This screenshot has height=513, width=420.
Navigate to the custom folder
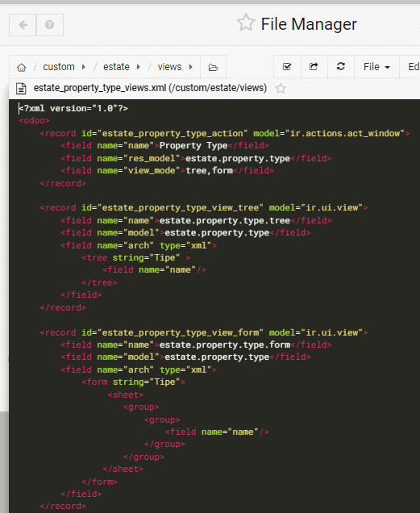point(59,67)
